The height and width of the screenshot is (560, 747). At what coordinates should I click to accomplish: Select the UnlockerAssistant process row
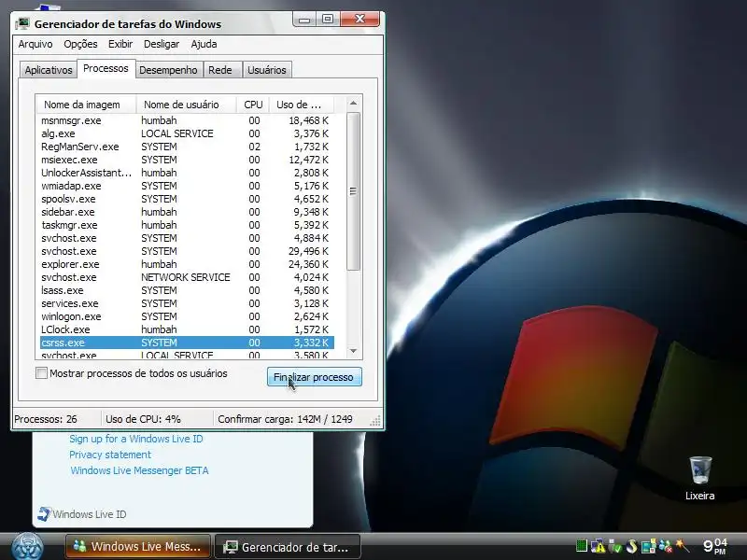coord(187,173)
